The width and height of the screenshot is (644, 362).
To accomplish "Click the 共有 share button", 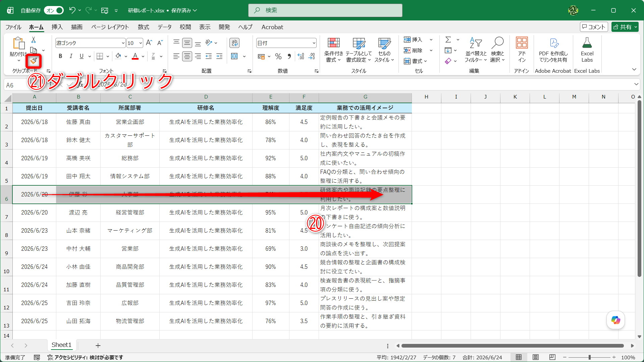I will 625,27.
